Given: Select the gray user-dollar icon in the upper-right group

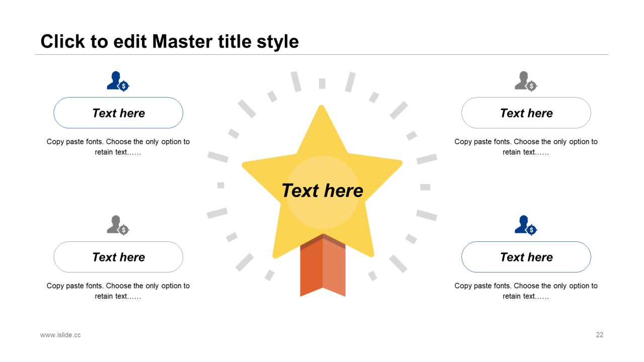Looking at the screenshot, I should point(526,81).
